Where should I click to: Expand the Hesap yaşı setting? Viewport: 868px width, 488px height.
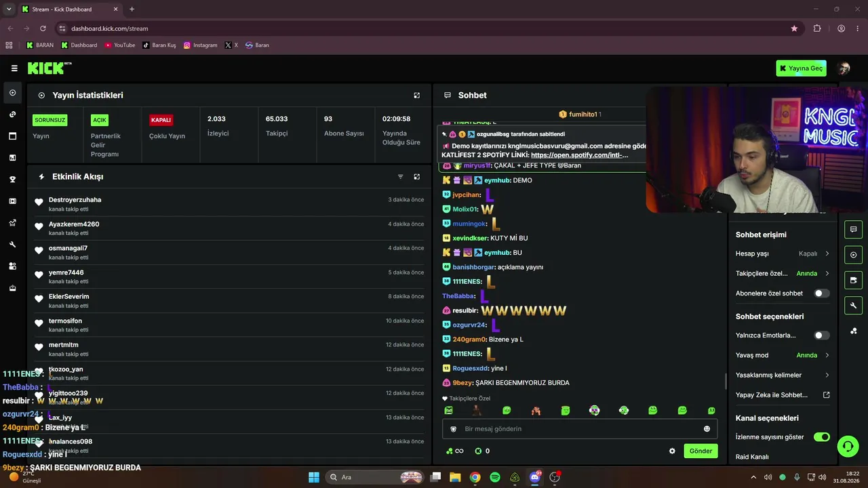(x=783, y=253)
